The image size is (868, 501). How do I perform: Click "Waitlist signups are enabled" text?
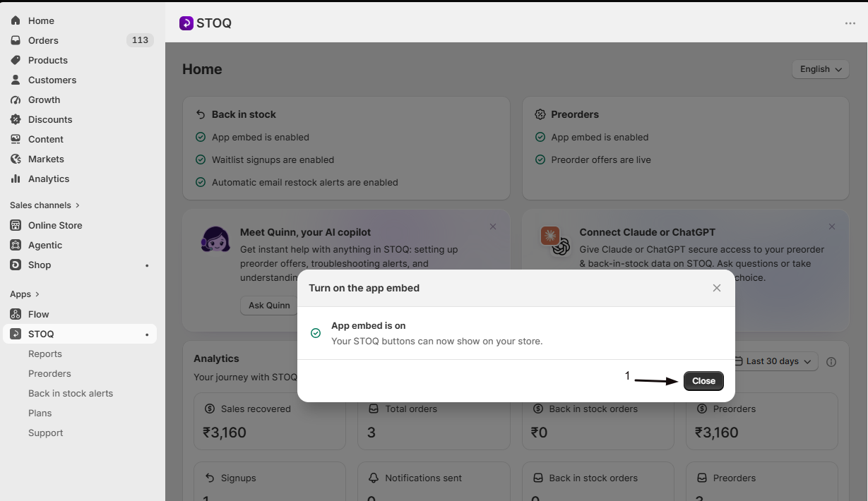273,159
